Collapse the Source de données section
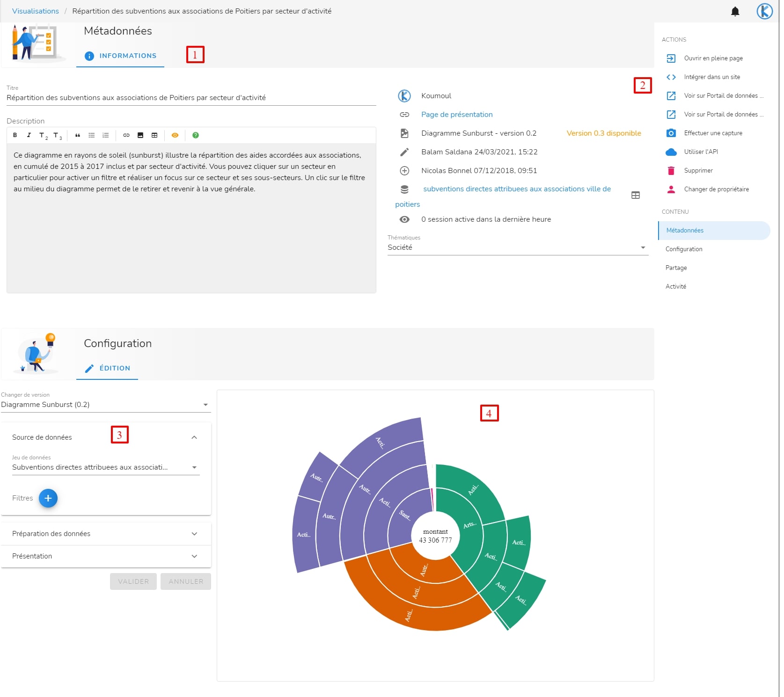Viewport: 784px width, 697px height. (x=106, y=437)
